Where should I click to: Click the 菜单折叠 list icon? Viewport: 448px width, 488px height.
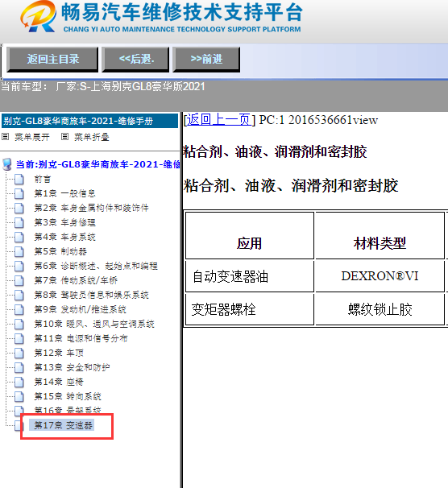tap(64, 136)
